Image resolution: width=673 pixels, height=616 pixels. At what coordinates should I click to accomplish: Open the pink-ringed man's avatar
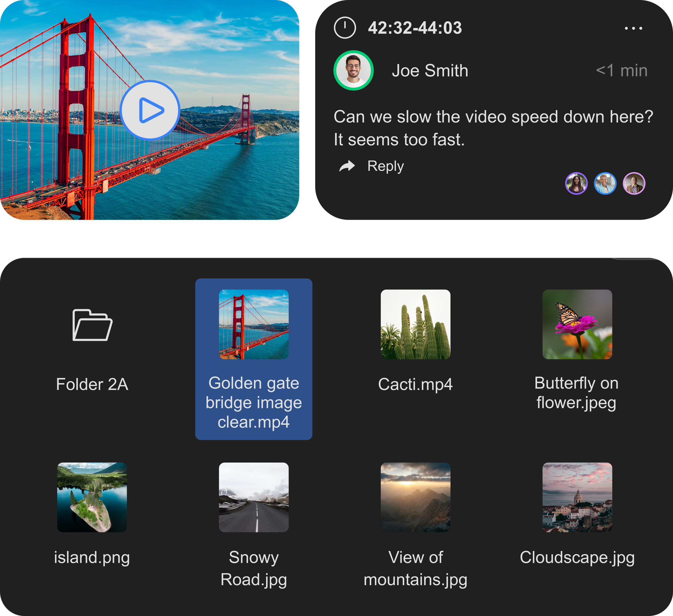(x=634, y=183)
